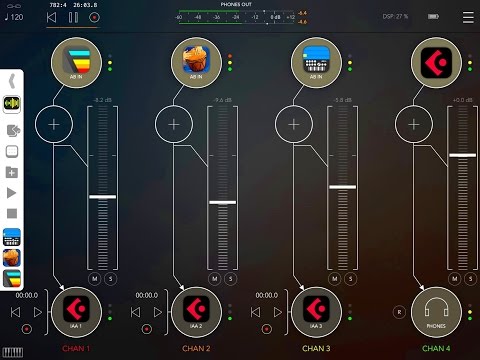Solo CHAN 4
480x360 pixels.
tap(471, 279)
